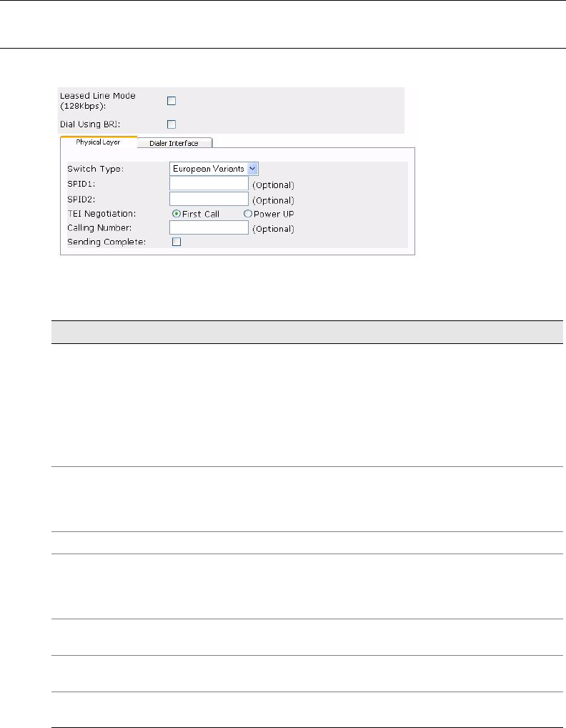Click into the Calling Number field
566x728 pixels.
click(209, 227)
